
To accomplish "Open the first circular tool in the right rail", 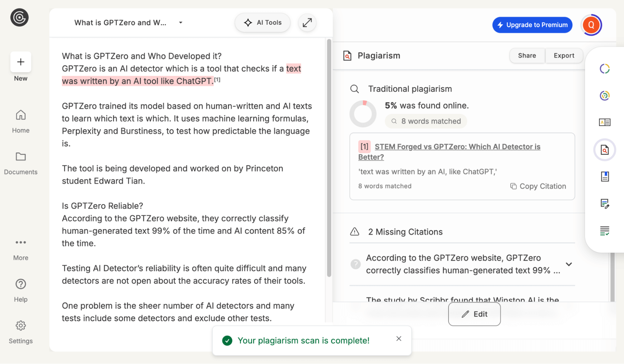I will 605,69.
